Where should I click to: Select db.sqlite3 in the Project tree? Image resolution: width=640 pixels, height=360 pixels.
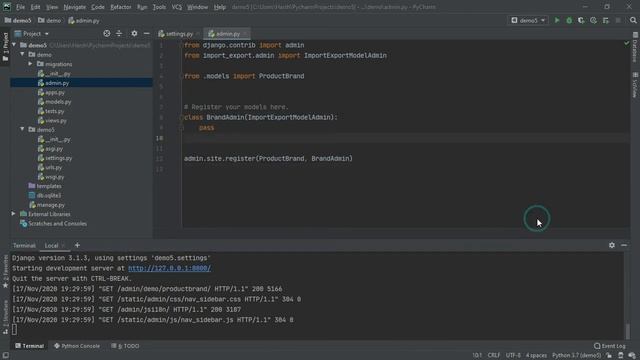click(49, 196)
